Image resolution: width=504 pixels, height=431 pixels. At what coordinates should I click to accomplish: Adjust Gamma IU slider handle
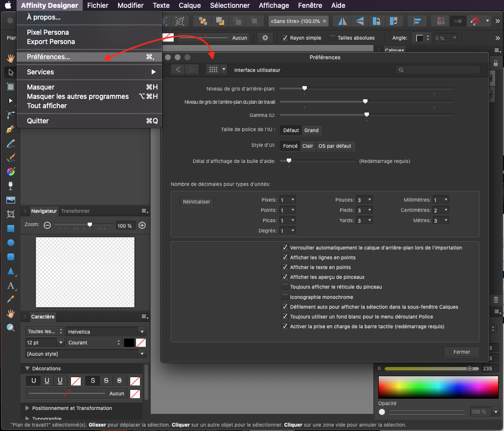[x=367, y=114]
